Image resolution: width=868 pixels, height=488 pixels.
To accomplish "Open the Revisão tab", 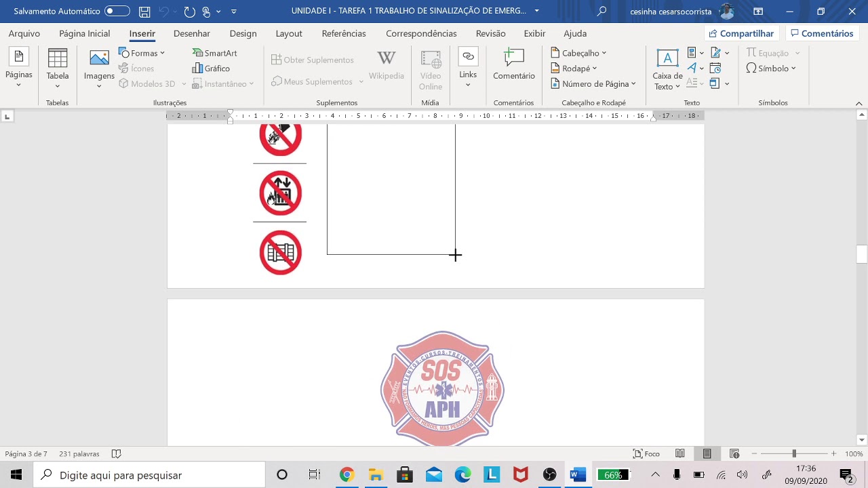I will tap(490, 33).
